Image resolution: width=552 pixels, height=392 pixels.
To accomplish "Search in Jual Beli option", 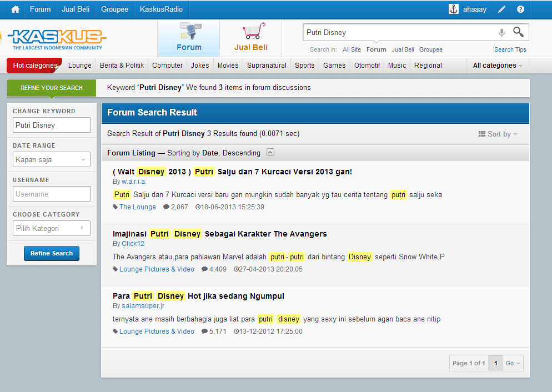I will point(403,49).
